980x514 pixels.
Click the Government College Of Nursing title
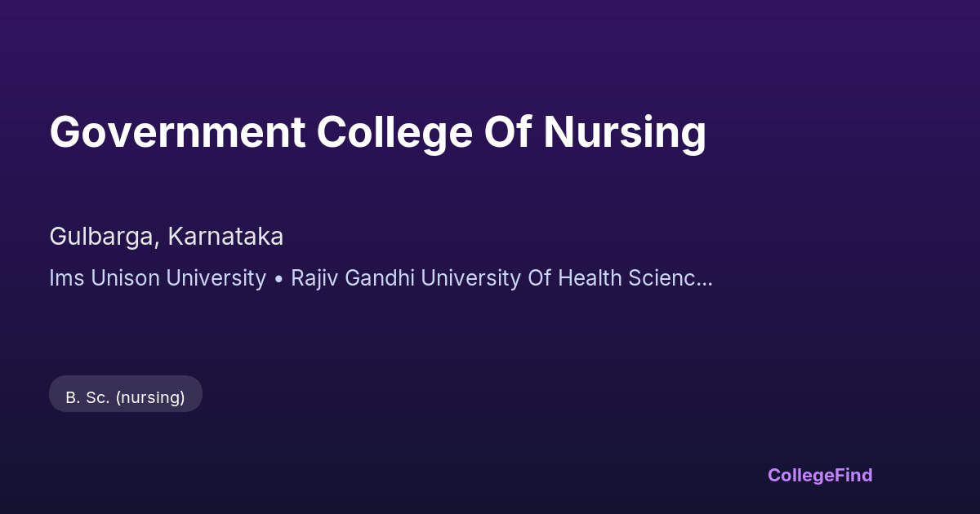tap(377, 132)
